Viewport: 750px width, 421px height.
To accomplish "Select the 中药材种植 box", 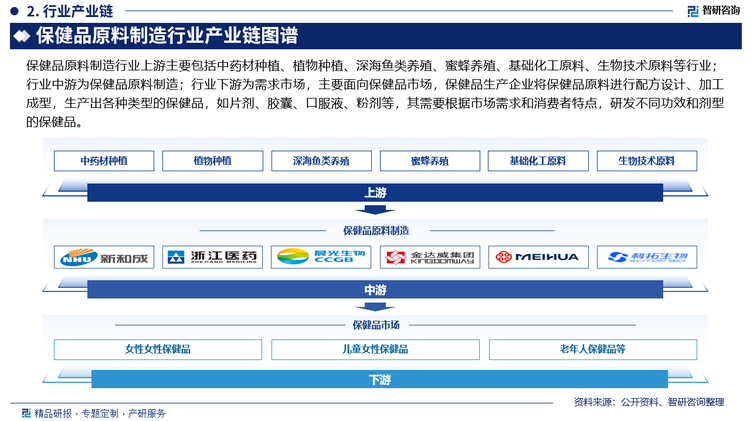I will pos(104,161).
